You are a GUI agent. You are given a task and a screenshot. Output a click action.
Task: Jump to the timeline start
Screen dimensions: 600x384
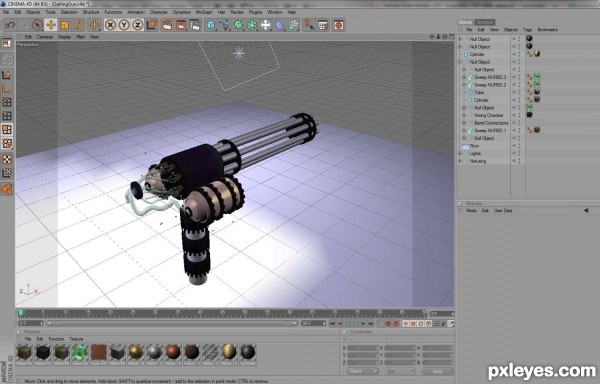332,324
